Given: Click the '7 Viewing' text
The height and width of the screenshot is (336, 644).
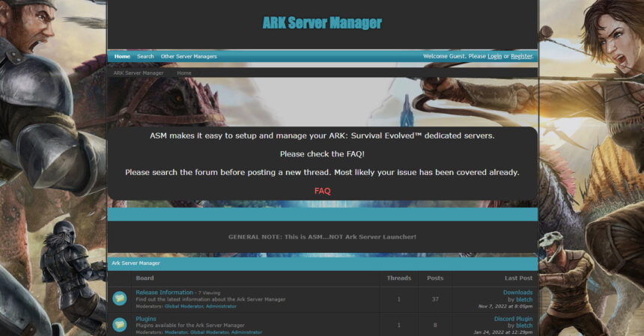Looking at the screenshot, I should click(209, 293).
